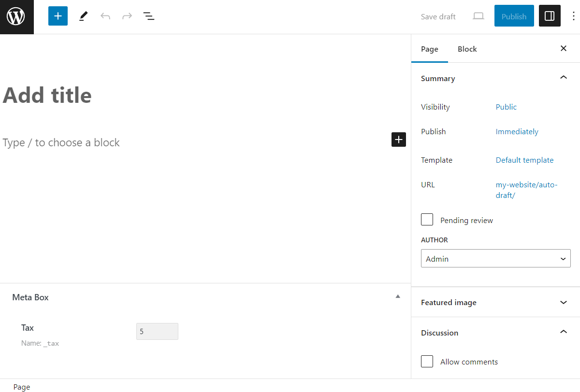This screenshot has height=392, width=580.
Task: Select the Page tab
Action: pos(430,49)
